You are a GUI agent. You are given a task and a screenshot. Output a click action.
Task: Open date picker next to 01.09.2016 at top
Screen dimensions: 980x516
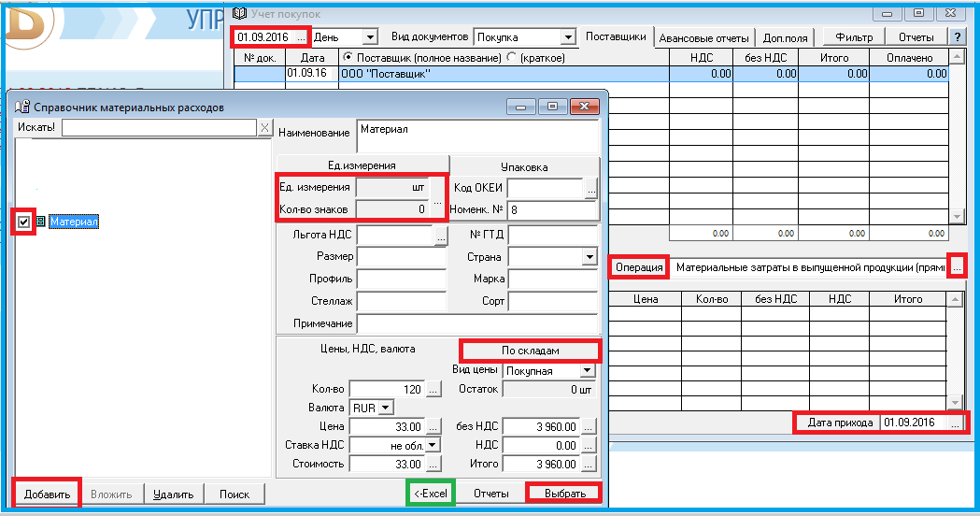click(x=301, y=37)
